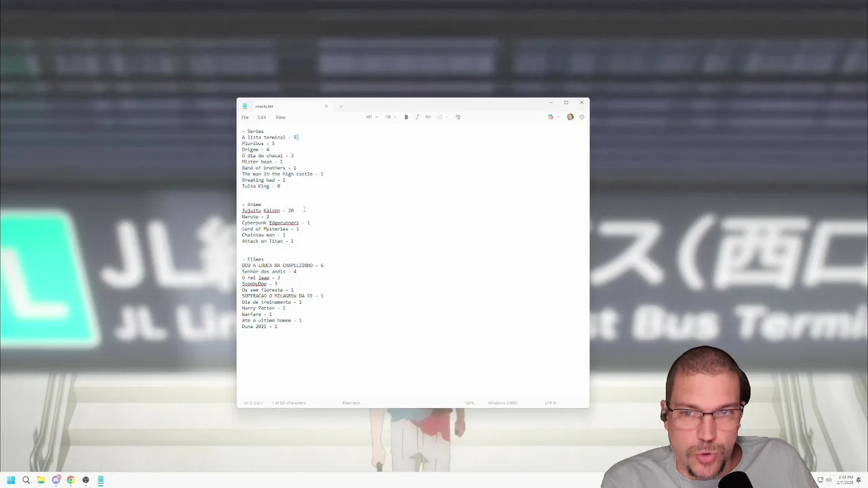The width and height of the screenshot is (868, 488).
Task: Open Discord from the taskbar
Action: [x=56, y=480]
